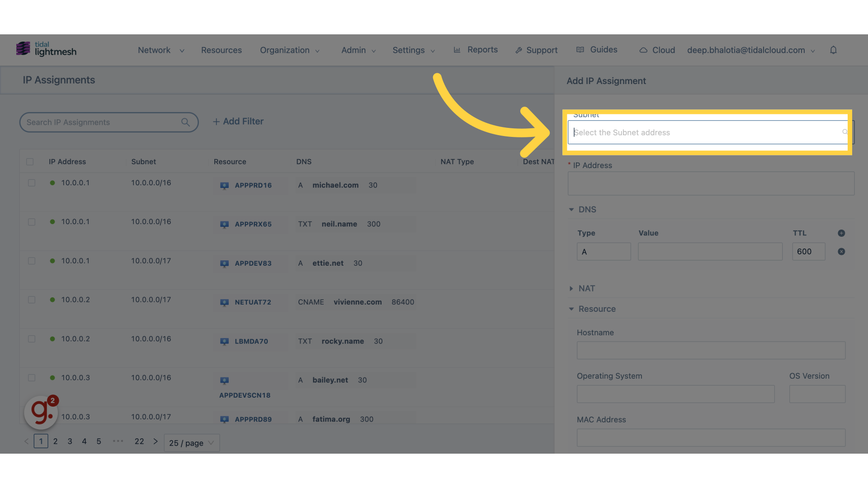Check the row with rocky.name
Image resolution: width=868 pixels, height=488 pixels.
click(32, 339)
